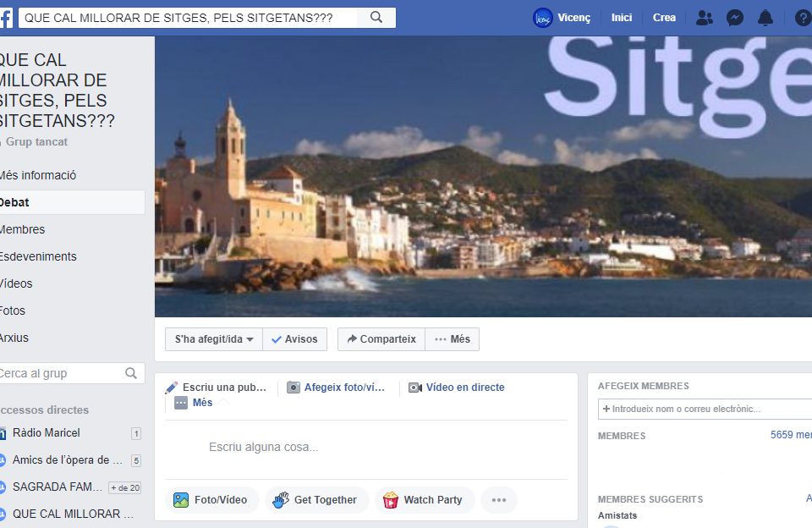Viewport: 812px width, 528px height.
Task: Open friend requests icon
Action: point(704,18)
